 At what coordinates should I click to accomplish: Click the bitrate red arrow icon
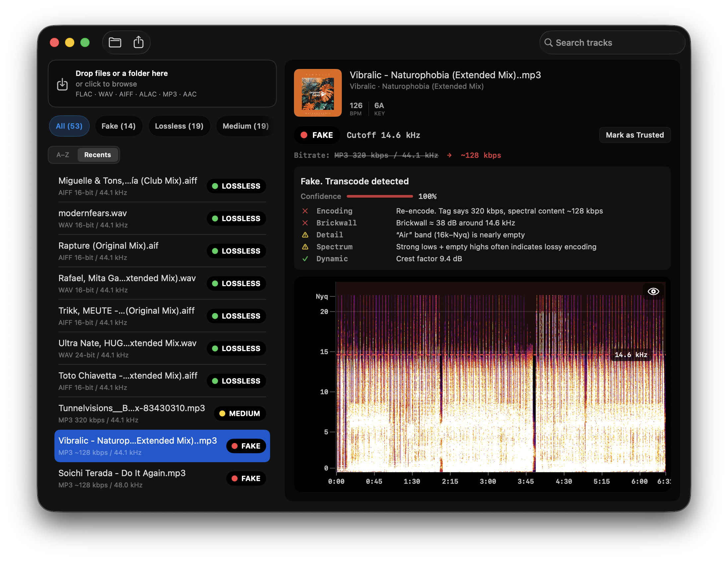tap(449, 155)
